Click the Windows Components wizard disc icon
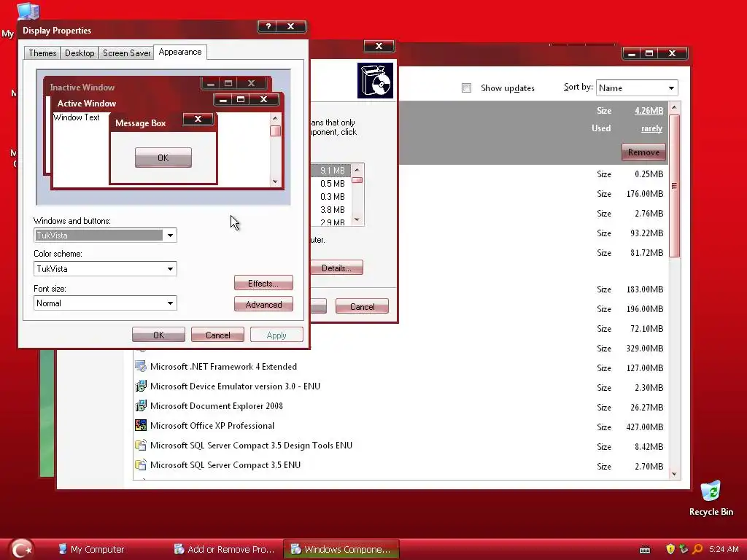This screenshot has height=560, width=747. [375, 80]
